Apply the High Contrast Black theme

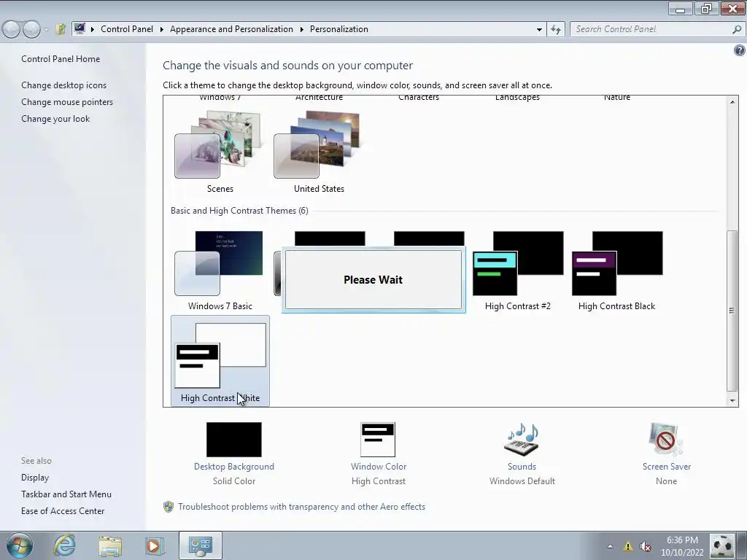(617, 271)
